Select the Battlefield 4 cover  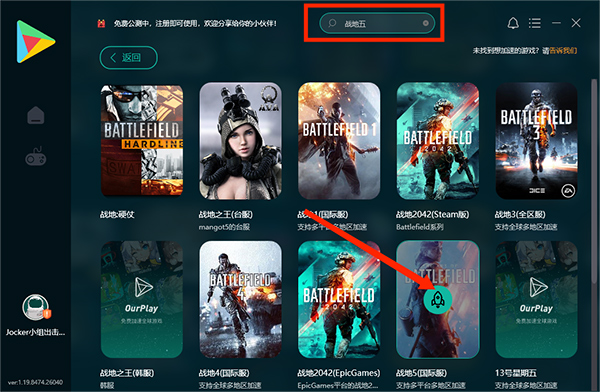coord(241,299)
